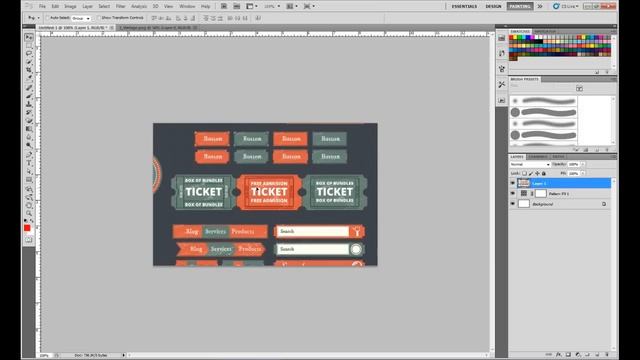640x360 pixels.
Task: Open the Fill slider dropdown arrow
Action: tap(583, 173)
